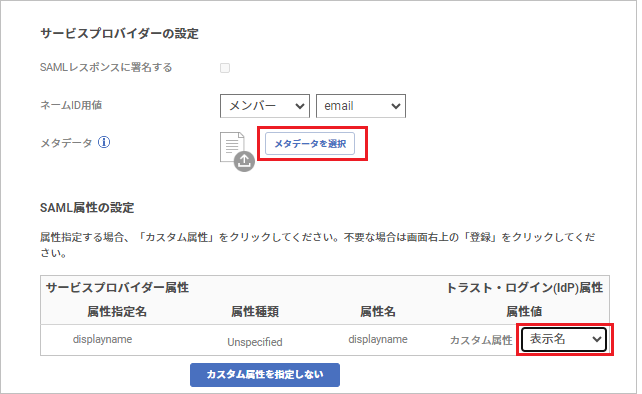Click the 属性指定名 column header
The image size is (642, 394).
click(117, 312)
